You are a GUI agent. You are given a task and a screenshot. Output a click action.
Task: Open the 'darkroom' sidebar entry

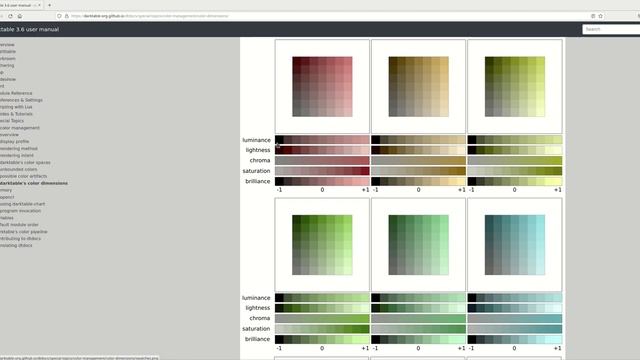point(8,59)
